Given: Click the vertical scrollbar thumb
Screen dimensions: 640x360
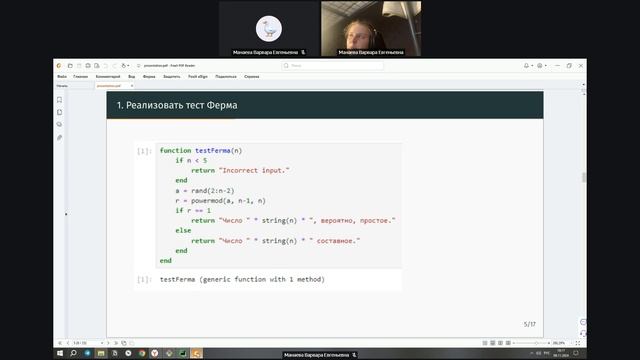Looking at the screenshot, I should 584,177.
